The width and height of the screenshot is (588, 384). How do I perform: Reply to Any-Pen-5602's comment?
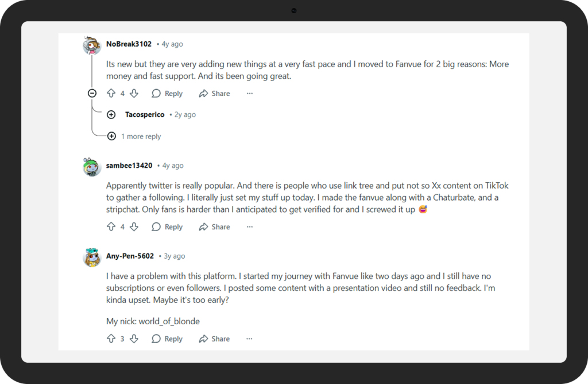click(x=167, y=339)
